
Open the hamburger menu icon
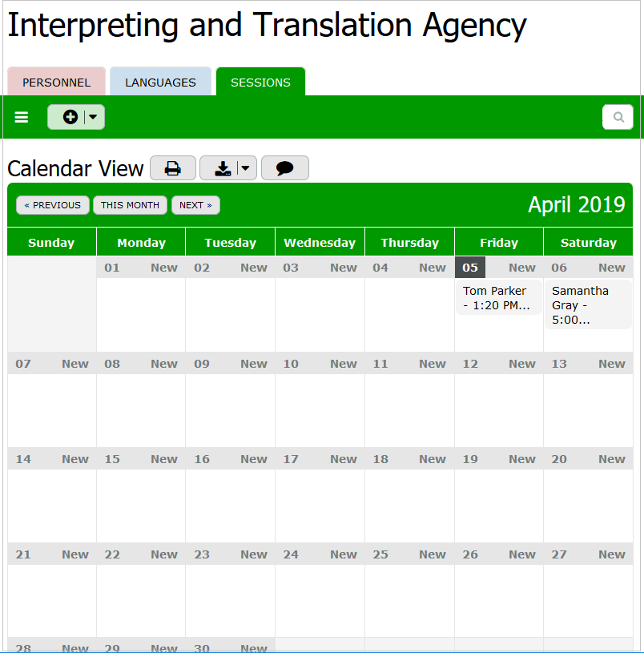tap(22, 117)
